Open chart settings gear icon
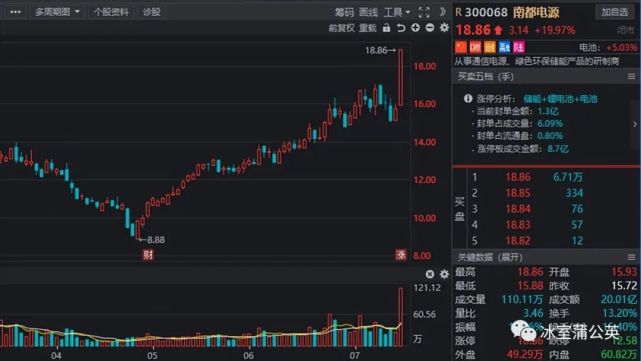 (444, 28)
